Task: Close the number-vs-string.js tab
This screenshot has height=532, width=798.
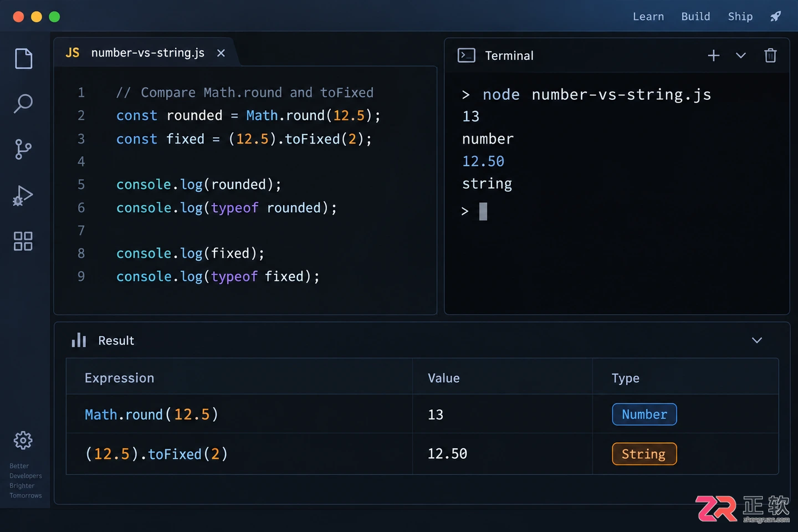Action: coord(221,53)
